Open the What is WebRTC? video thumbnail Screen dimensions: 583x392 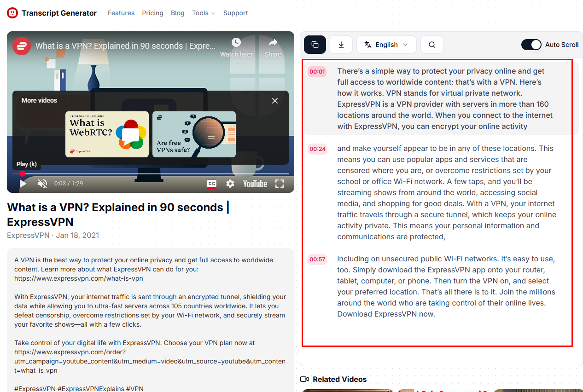(107, 134)
